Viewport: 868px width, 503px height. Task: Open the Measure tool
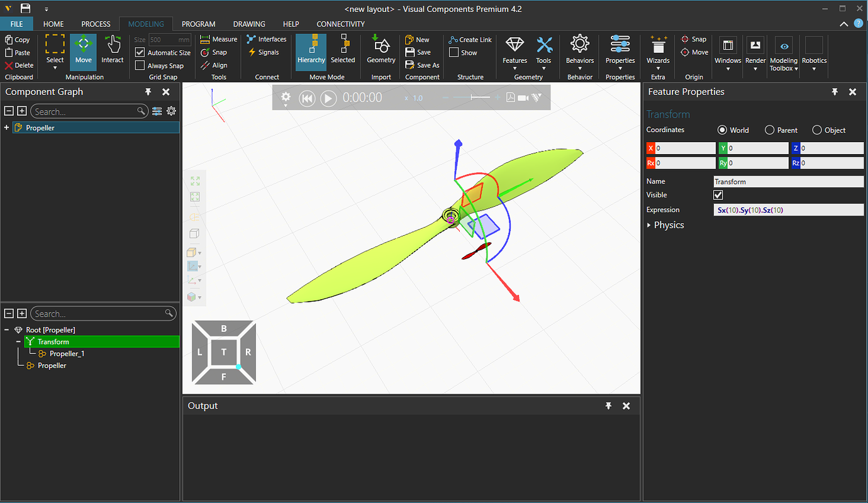[x=219, y=39]
